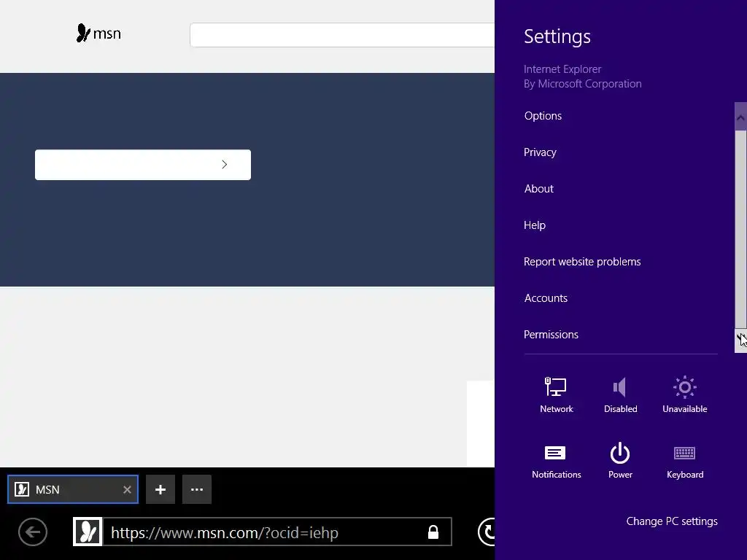This screenshot has width=747, height=560.
Task: Refresh the page with the reload icon
Action: click(487, 532)
